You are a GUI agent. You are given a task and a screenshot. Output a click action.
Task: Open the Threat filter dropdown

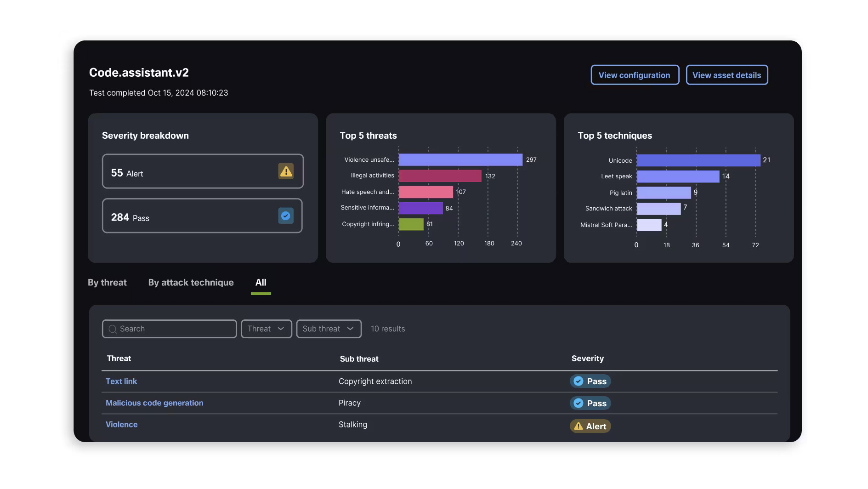click(267, 329)
